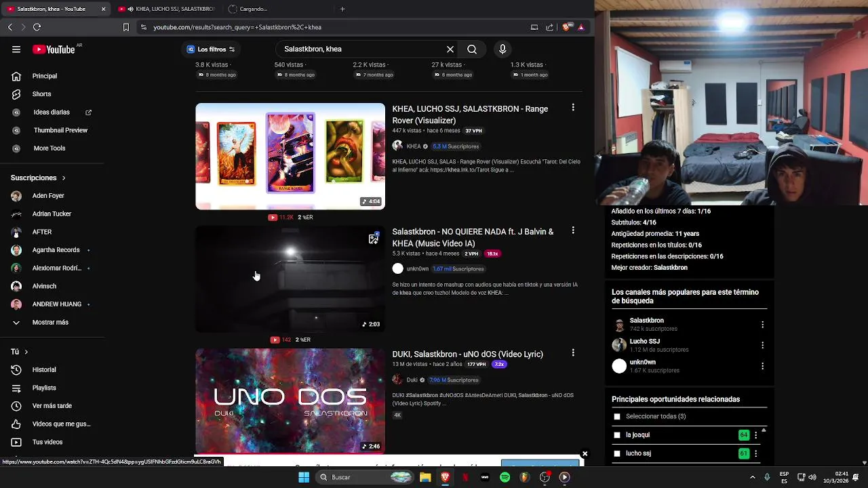Open Agartha Records subscription channel

(56, 250)
